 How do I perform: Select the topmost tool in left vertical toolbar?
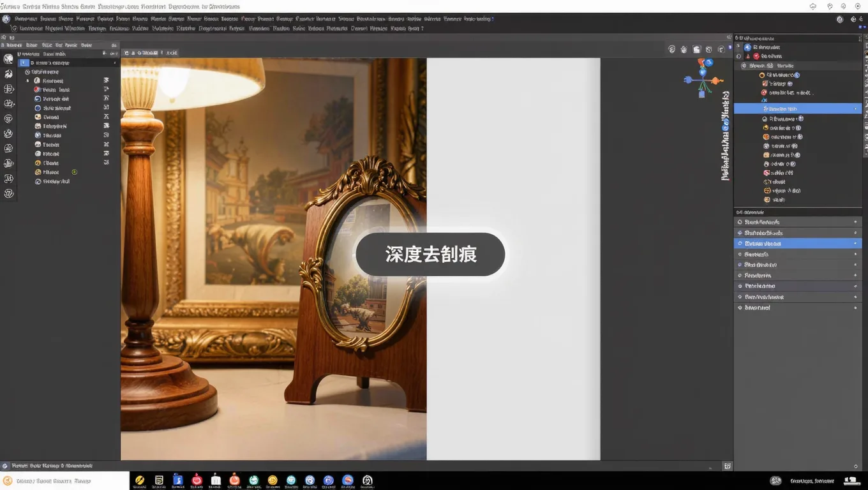tap(8, 59)
